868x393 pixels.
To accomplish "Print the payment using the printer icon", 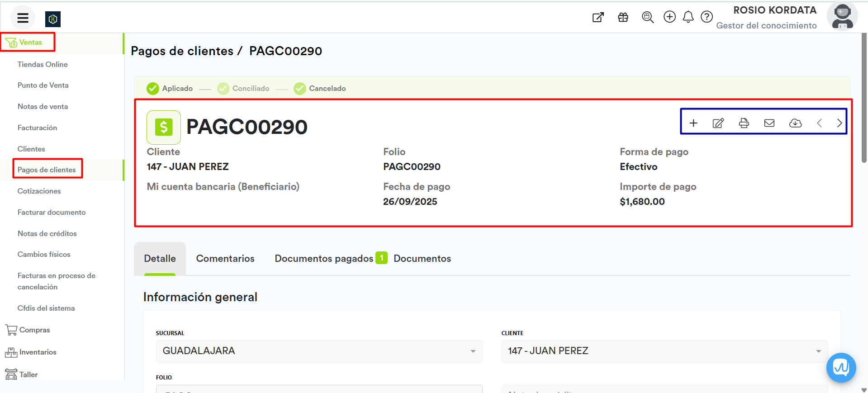I will 744,123.
